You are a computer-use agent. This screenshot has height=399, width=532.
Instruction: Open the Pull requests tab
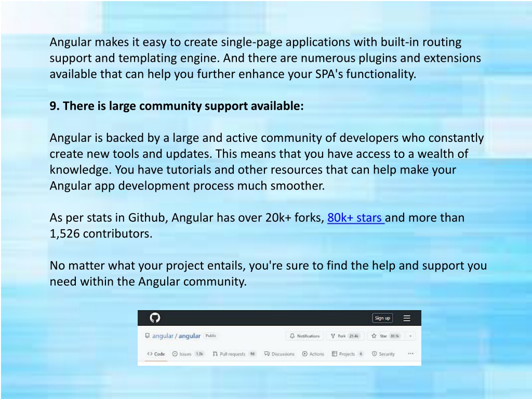[x=234, y=354]
